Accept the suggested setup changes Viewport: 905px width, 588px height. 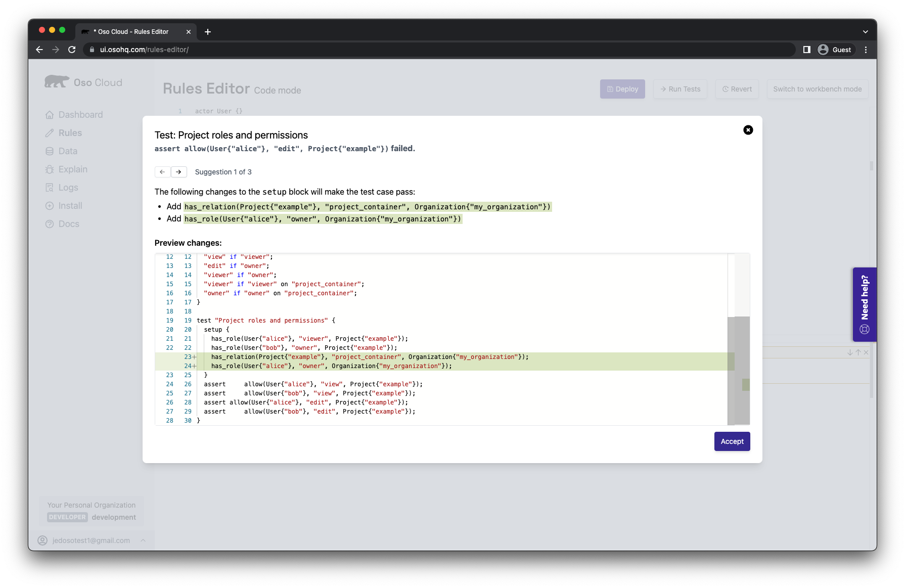tap(732, 441)
